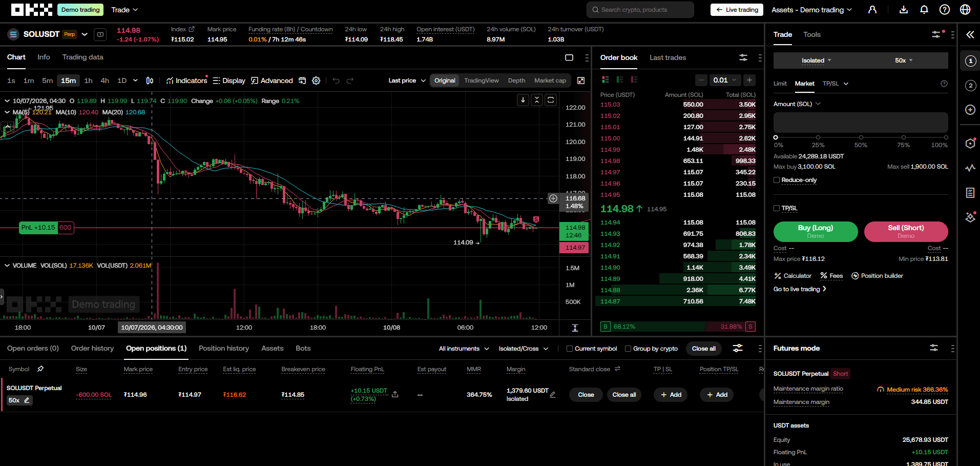
Task: Toggle the standard close swap icon
Action: (617, 369)
